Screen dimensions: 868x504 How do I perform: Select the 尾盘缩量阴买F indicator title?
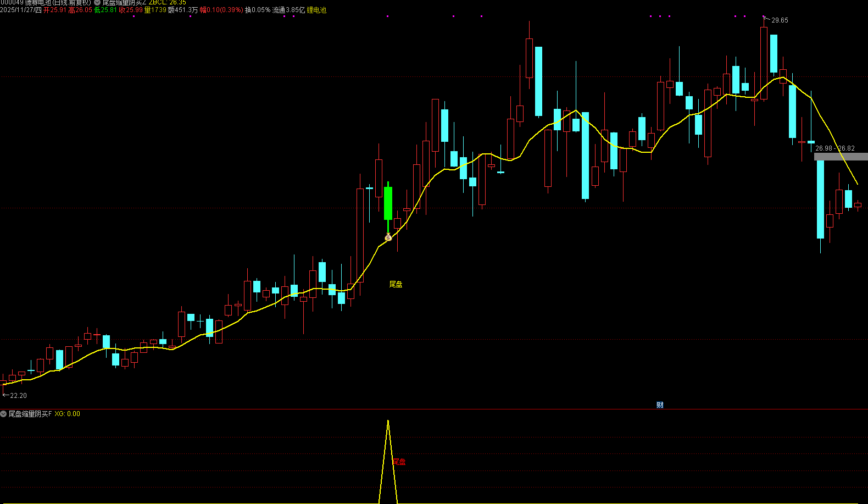30,414
